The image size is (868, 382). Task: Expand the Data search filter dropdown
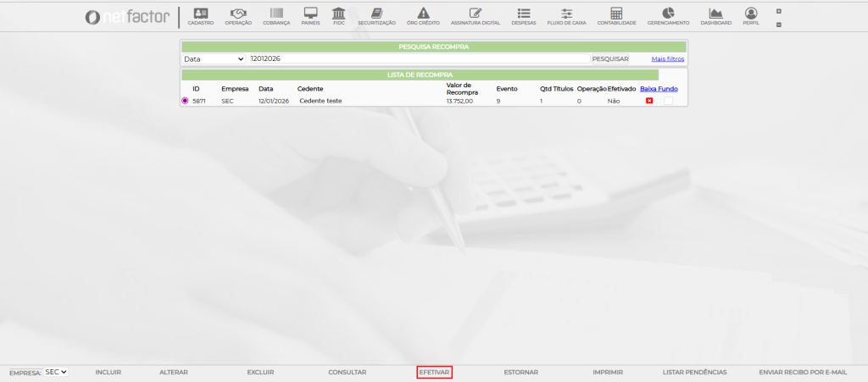coord(214,59)
